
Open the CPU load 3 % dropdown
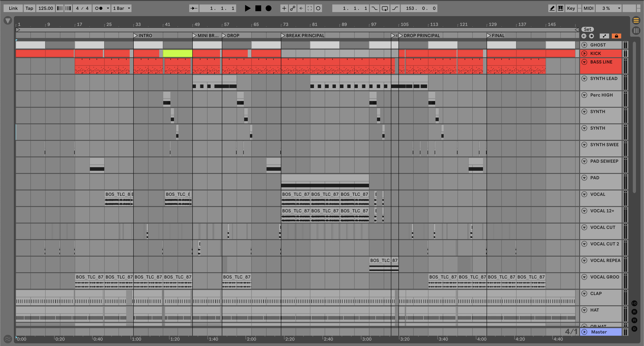[x=608, y=8]
